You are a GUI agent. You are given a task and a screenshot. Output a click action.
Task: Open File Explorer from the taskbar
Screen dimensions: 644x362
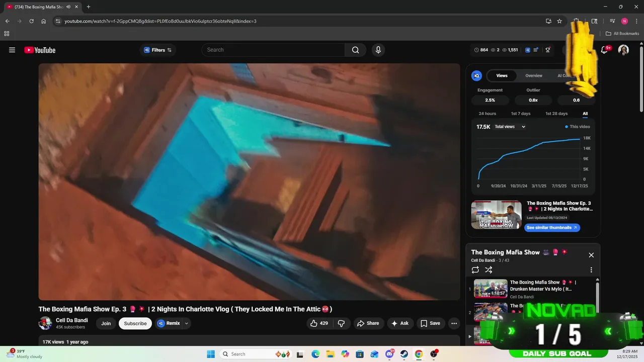click(330, 354)
